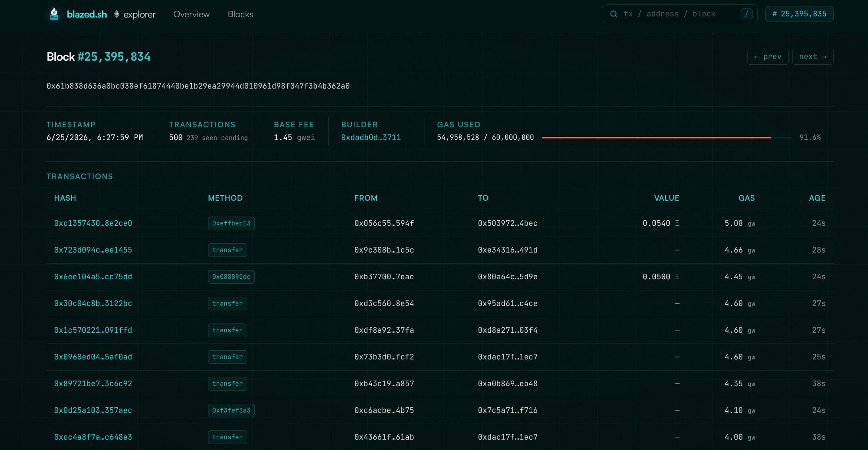Viewport: 868px width, 450px height.
Task: Click value 0.0500 in 0x6ee104a5 row
Action: click(661, 277)
